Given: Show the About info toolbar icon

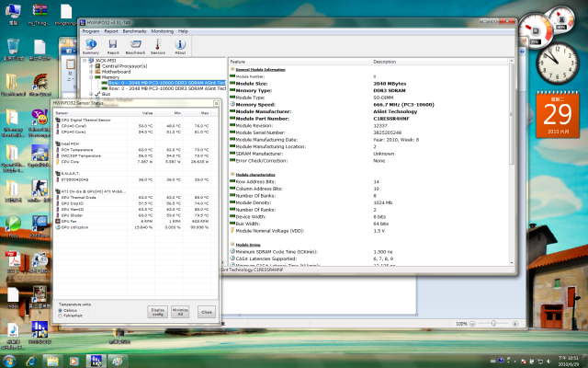Looking at the screenshot, I should 180,46.
